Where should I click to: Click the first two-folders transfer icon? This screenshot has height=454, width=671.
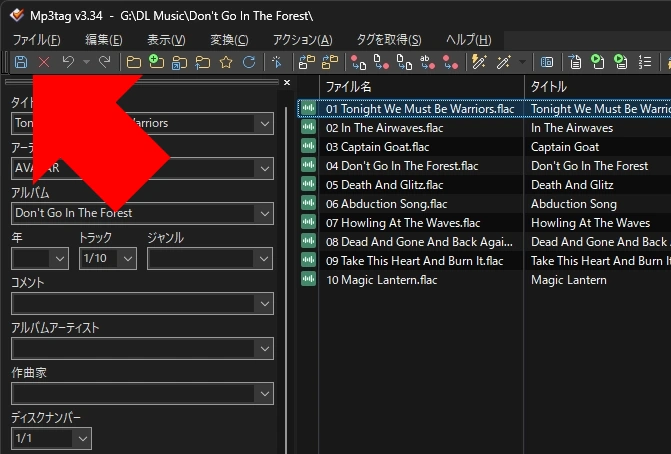pyautogui.click(x=307, y=62)
